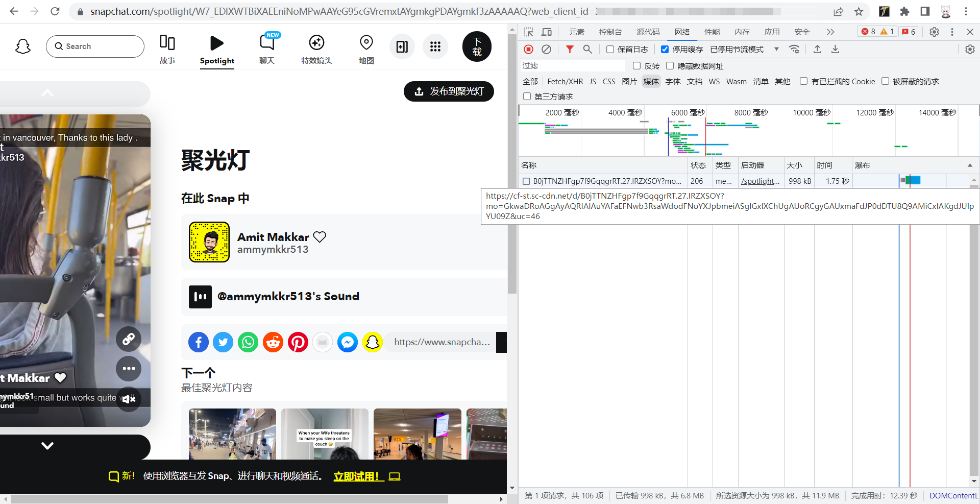Copy the Snap link icon on video
This screenshot has height=504, width=980.
point(129,339)
